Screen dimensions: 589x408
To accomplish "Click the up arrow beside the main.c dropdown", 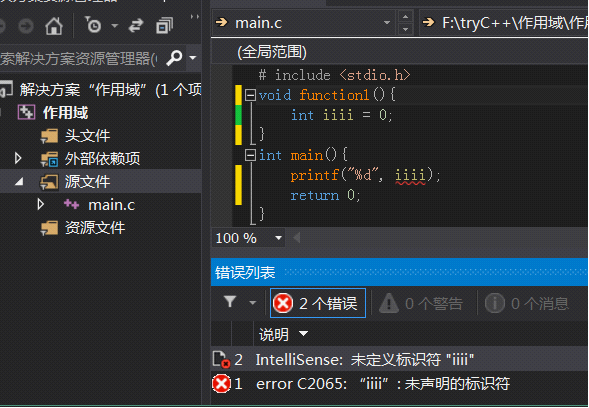I will 405,17.
